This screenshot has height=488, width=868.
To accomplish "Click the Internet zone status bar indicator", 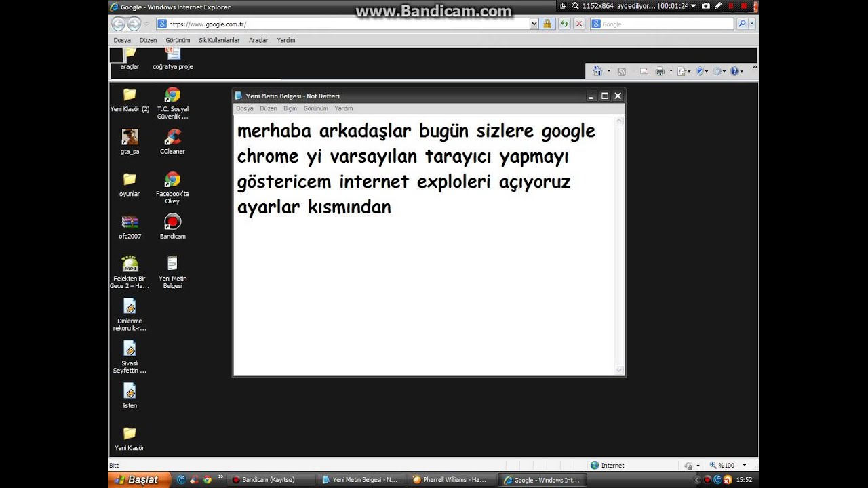I will (607, 466).
